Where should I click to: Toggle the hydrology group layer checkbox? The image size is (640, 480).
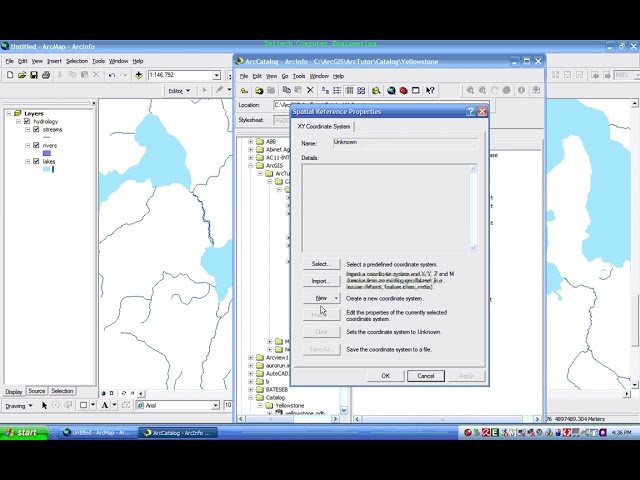[27, 121]
